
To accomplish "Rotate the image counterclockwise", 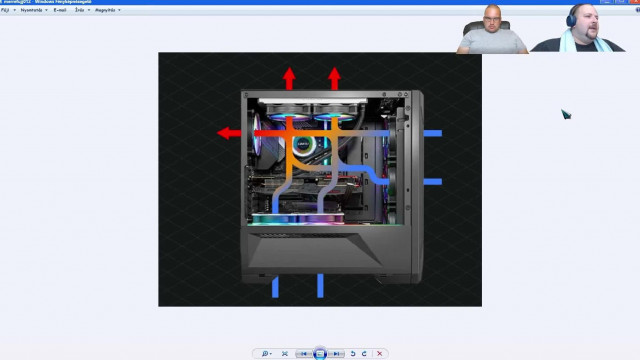I will (353, 353).
